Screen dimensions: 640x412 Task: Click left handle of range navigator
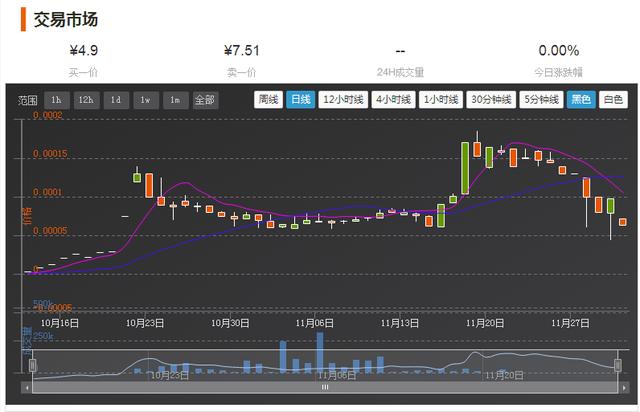click(x=32, y=366)
